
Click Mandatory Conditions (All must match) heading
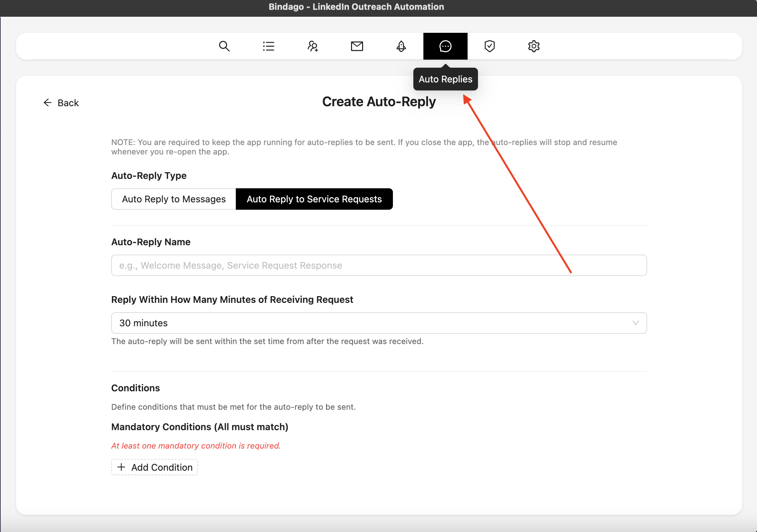[200, 427]
